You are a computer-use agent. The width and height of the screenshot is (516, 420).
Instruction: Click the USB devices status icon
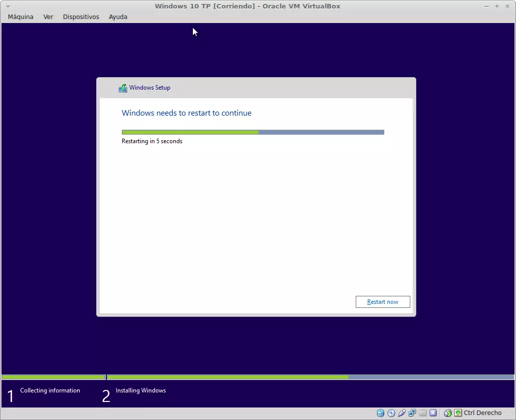[x=402, y=413]
